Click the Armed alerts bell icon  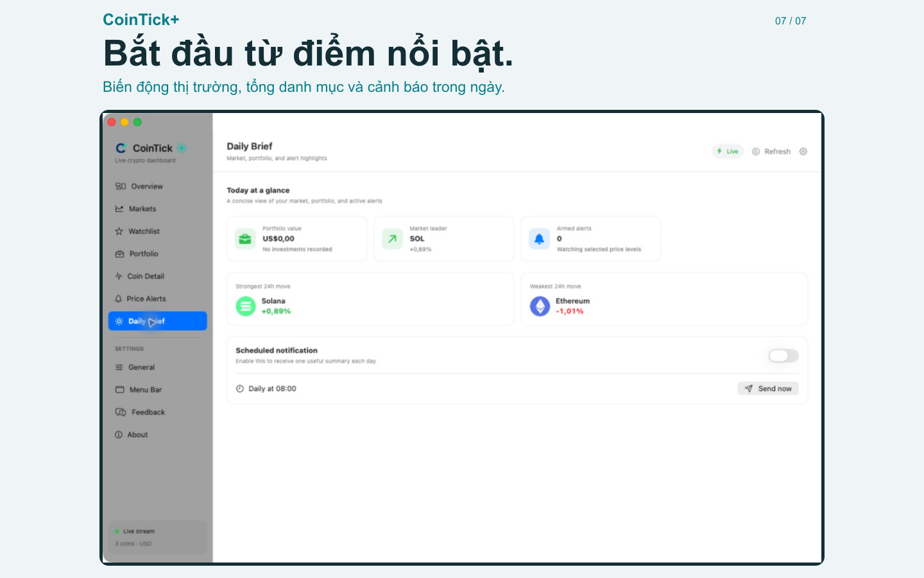click(x=539, y=239)
